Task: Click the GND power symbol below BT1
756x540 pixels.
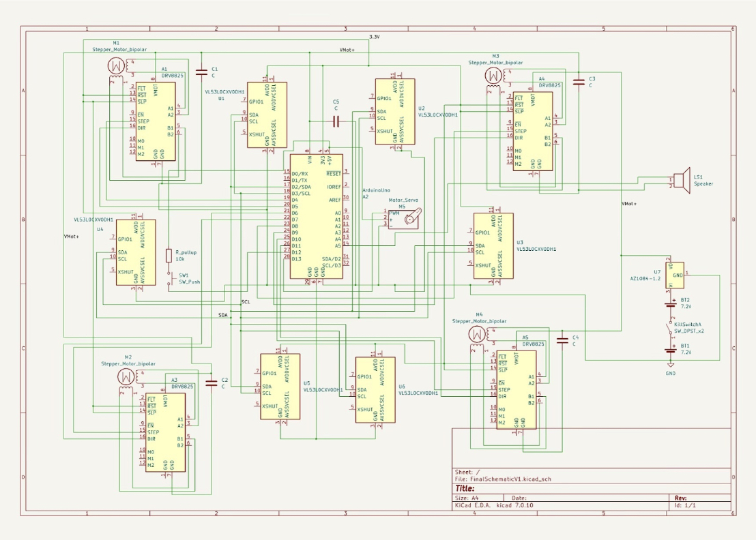Action: [671, 368]
